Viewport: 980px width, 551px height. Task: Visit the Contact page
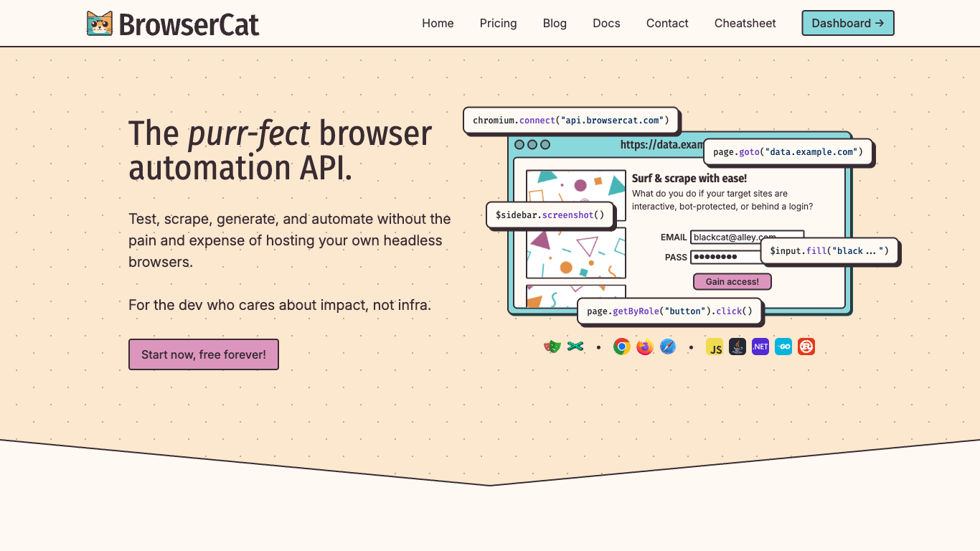tap(667, 23)
